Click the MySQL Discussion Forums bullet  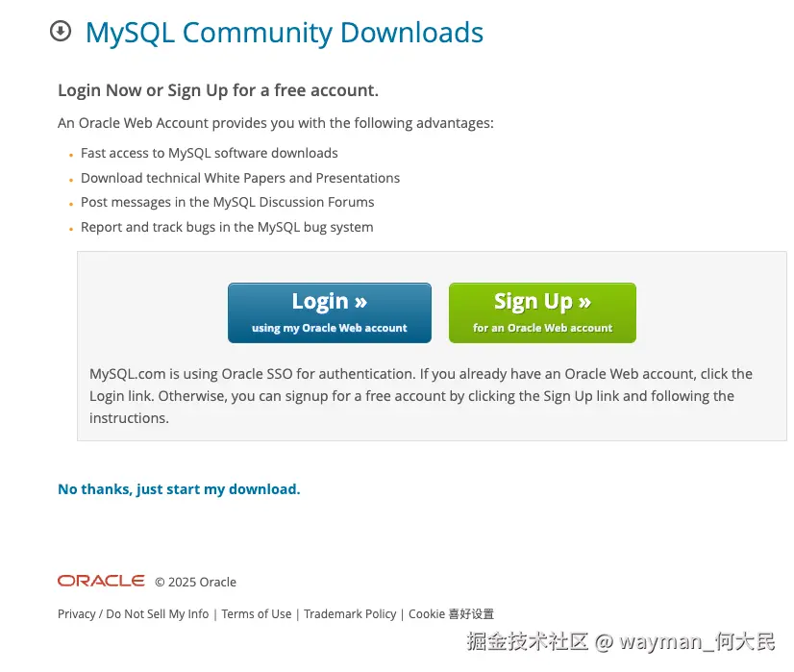228,202
